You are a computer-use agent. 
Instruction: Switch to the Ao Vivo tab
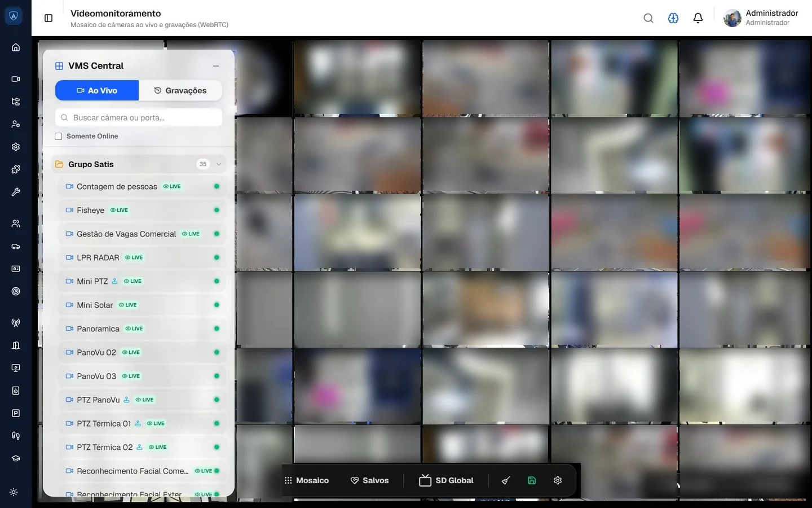click(97, 90)
